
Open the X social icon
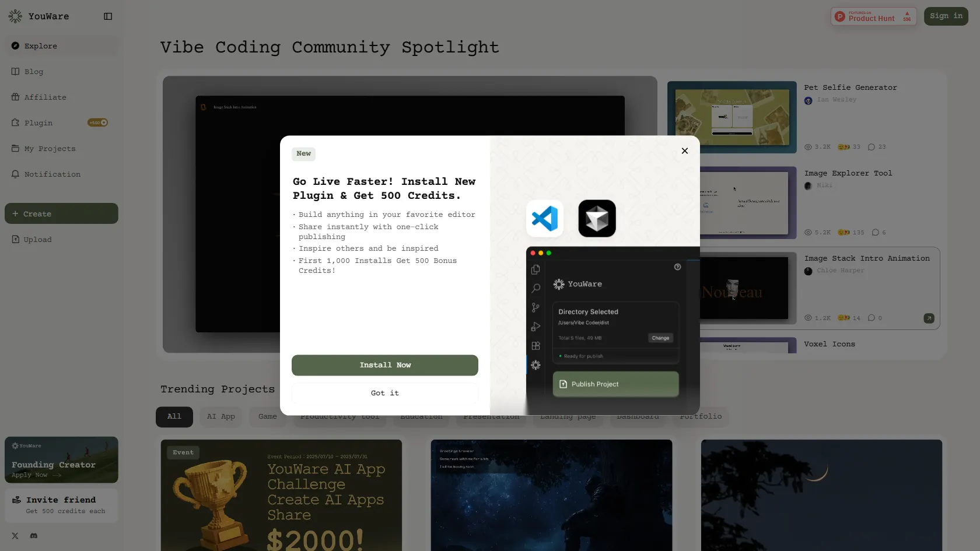coord(15,536)
